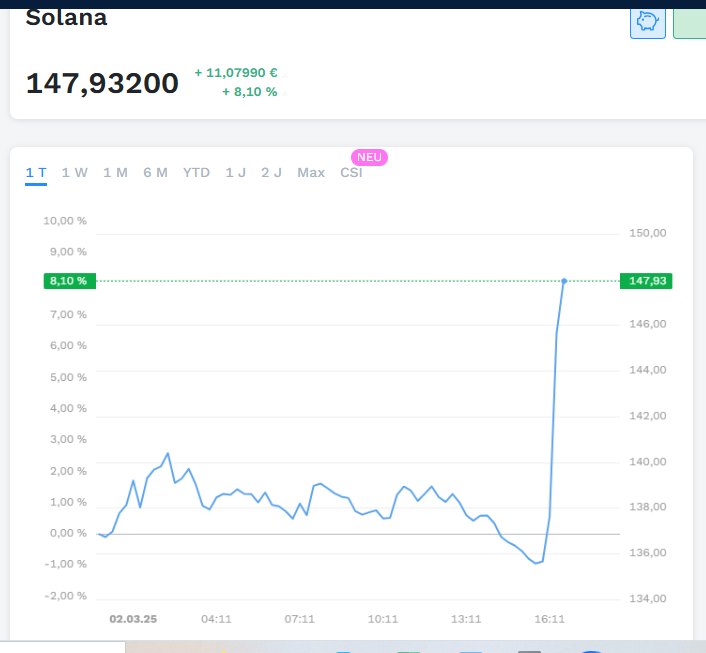
Task: Show the Max chart history
Action: 311,173
